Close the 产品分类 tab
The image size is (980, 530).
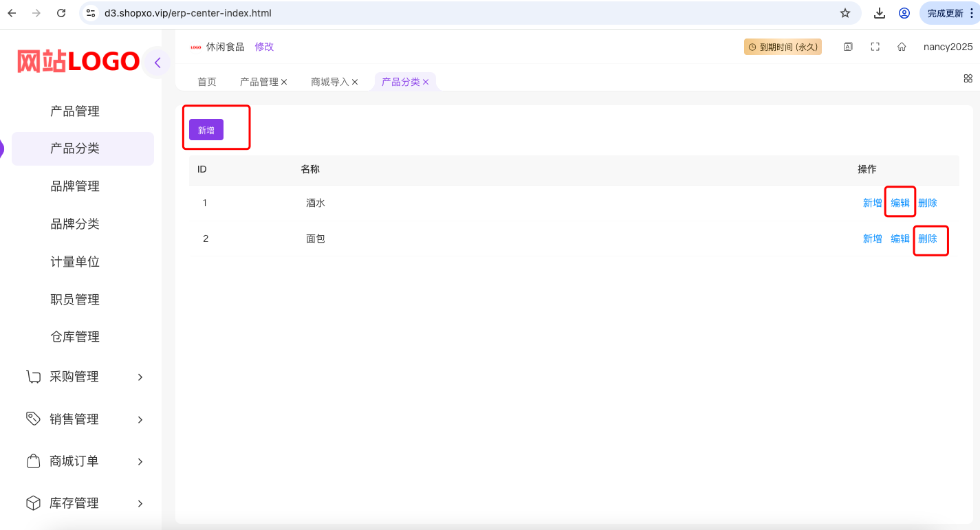point(426,82)
